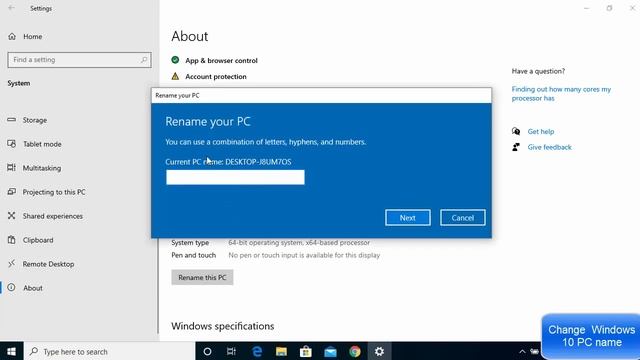The image size is (640, 360).
Task: Click the No pen or touch input text
Action: (x=304, y=255)
